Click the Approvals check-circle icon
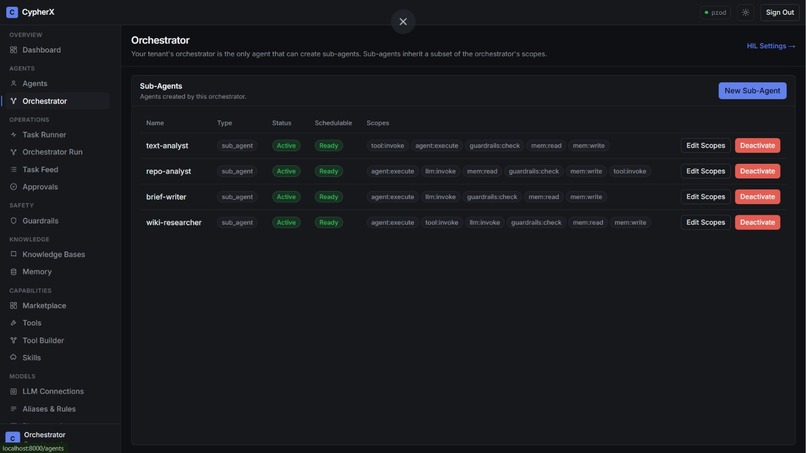 point(13,187)
